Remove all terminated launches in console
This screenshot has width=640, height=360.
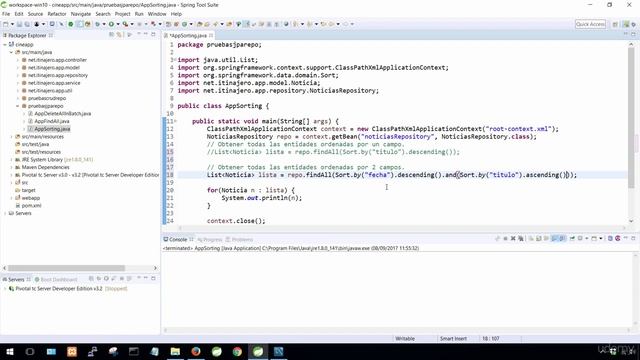pos(521,238)
